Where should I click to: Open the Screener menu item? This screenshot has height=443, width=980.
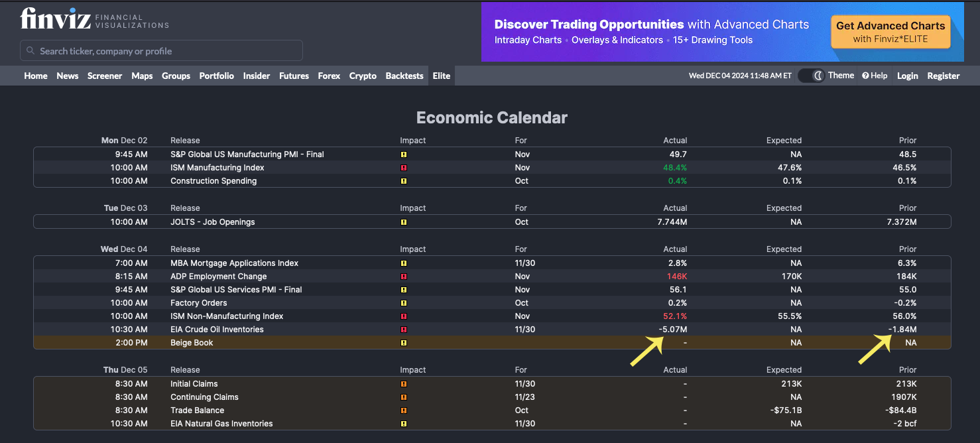105,76
